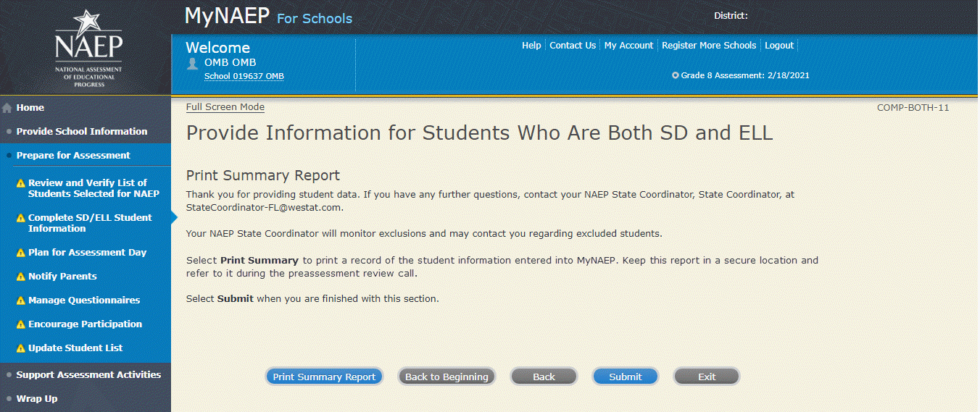Expand the Wrap Up section
Screen dimensions: 980x412
point(36,399)
